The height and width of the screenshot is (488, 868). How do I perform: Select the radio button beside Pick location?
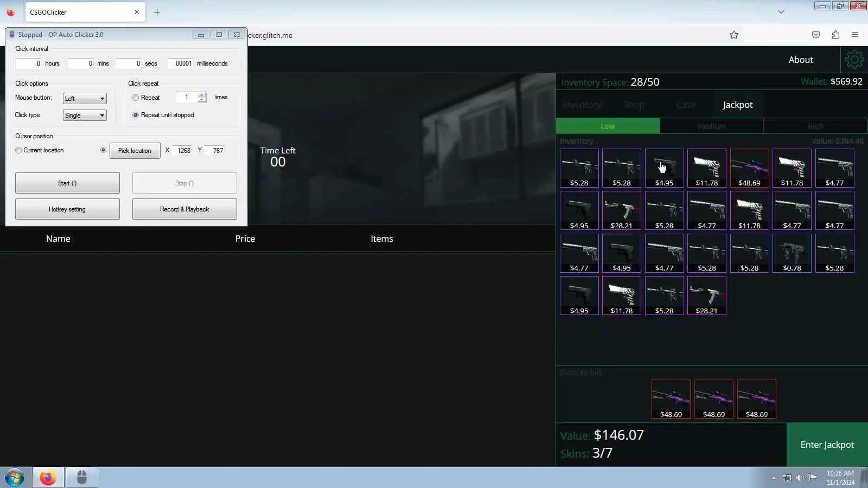tap(103, 150)
